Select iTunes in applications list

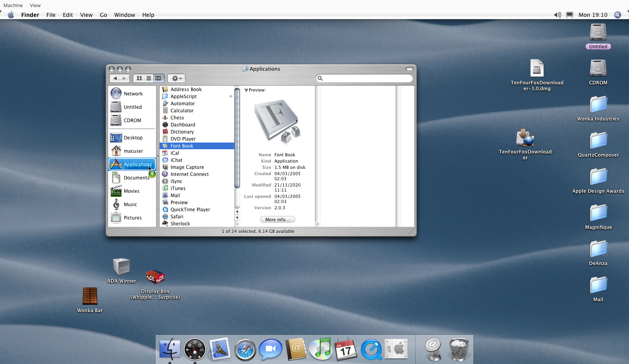coord(197,188)
